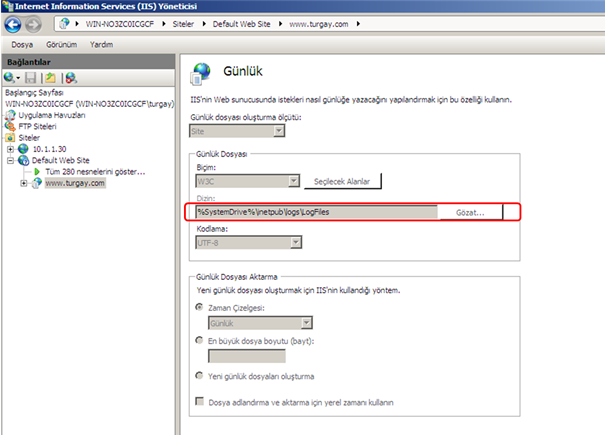This screenshot has width=605, height=435.
Task: Go back with the blue back arrow
Action: point(12,25)
